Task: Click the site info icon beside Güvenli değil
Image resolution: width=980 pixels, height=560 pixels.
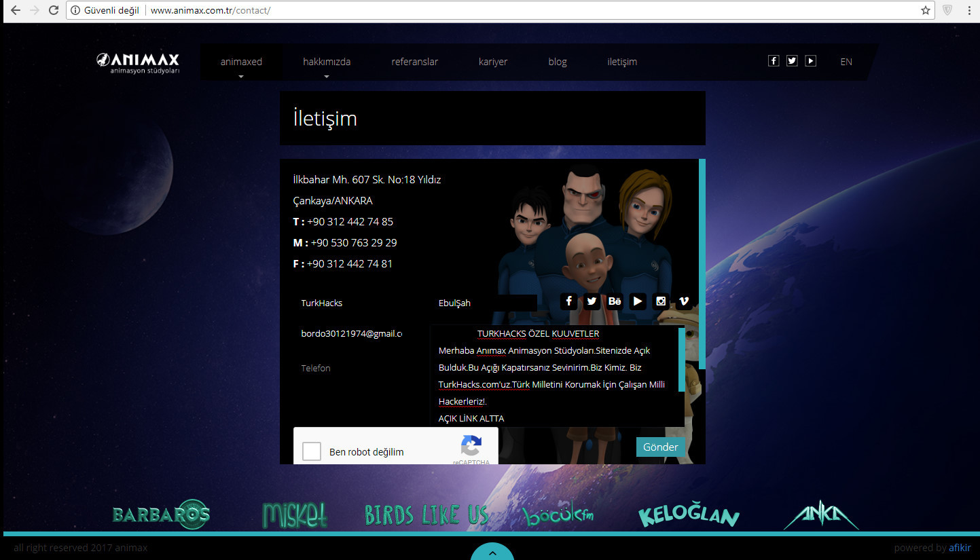Action: click(x=75, y=11)
